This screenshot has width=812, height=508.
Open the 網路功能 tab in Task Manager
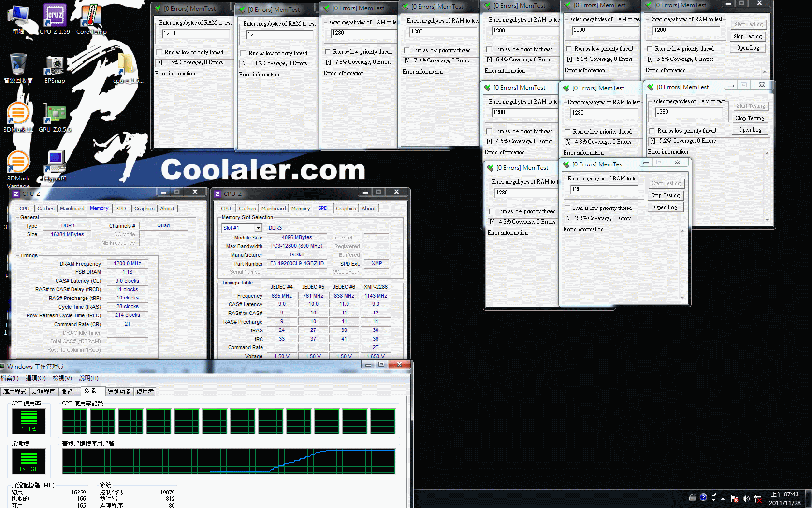pyautogui.click(x=119, y=392)
